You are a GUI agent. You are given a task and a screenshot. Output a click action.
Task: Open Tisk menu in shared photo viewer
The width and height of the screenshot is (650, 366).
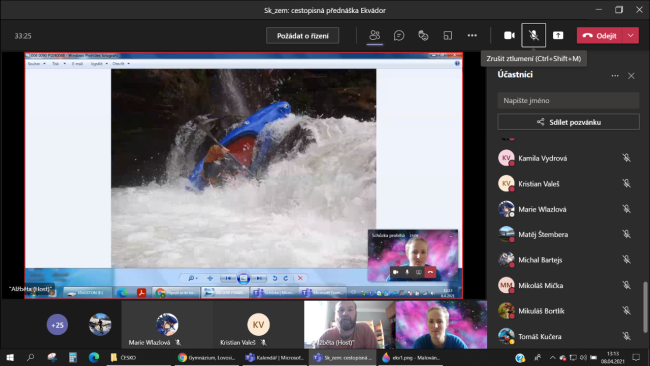[x=58, y=64]
